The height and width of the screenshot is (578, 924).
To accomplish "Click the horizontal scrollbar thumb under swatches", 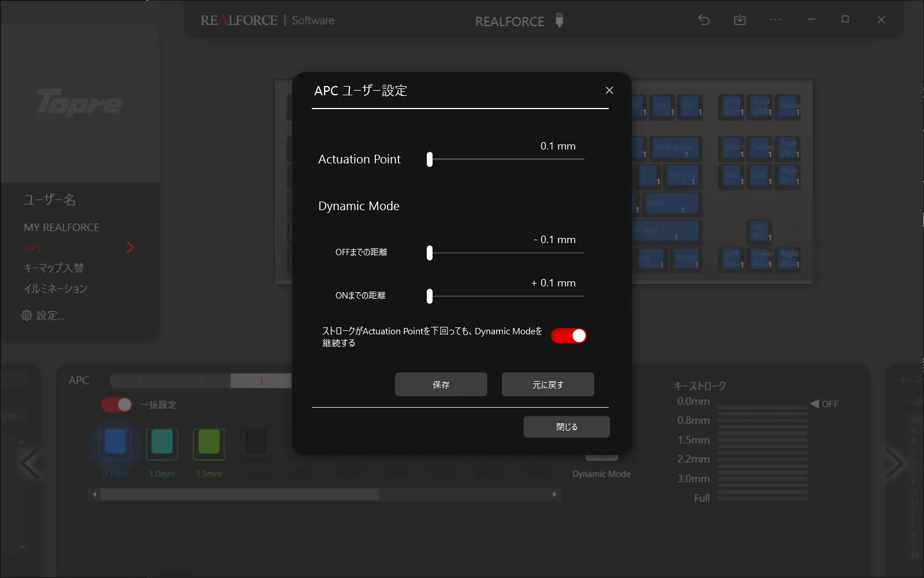I will 240,494.
